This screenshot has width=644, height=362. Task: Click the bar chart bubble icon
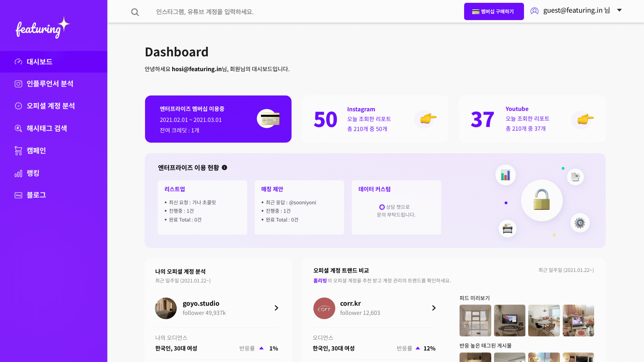click(x=505, y=175)
